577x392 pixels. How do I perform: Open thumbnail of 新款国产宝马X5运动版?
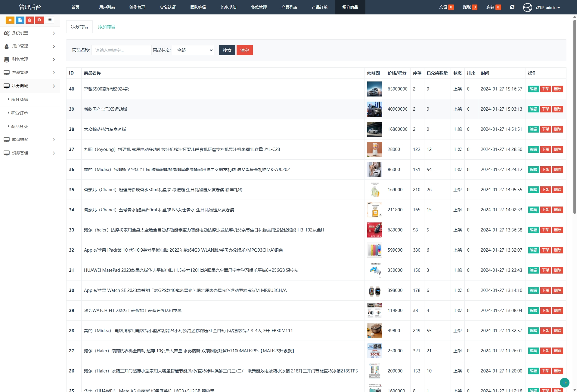(x=374, y=109)
